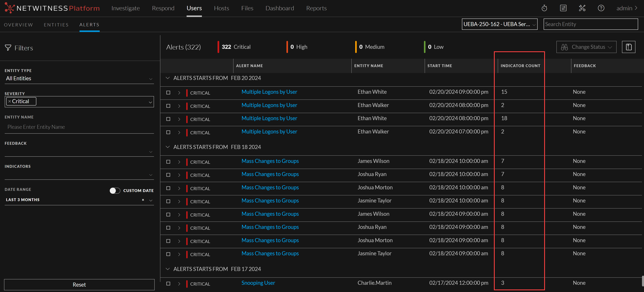Go to the Respond menu
644x292 pixels.
(x=163, y=8)
